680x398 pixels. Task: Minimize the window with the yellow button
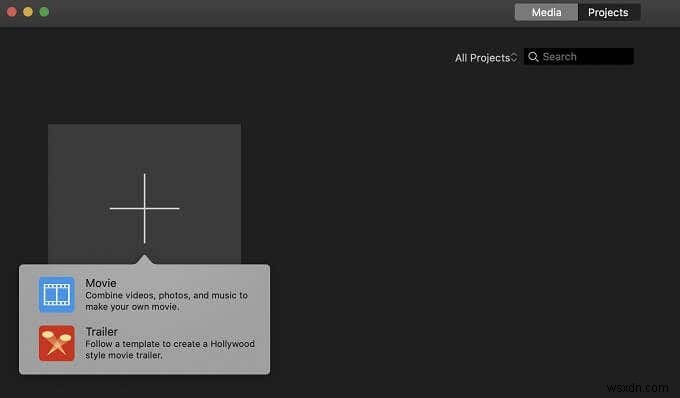28,12
